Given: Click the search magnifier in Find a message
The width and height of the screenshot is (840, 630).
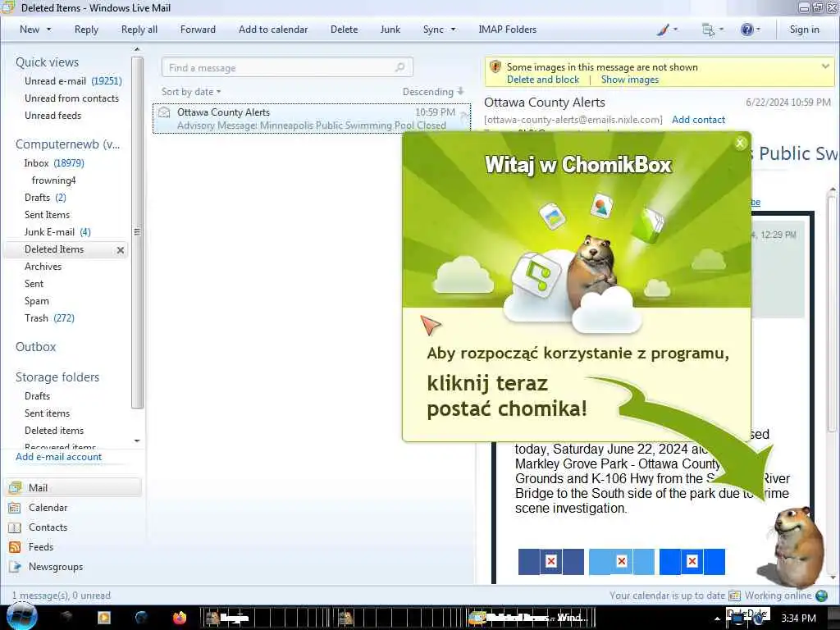Looking at the screenshot, I should click(399, 67).
